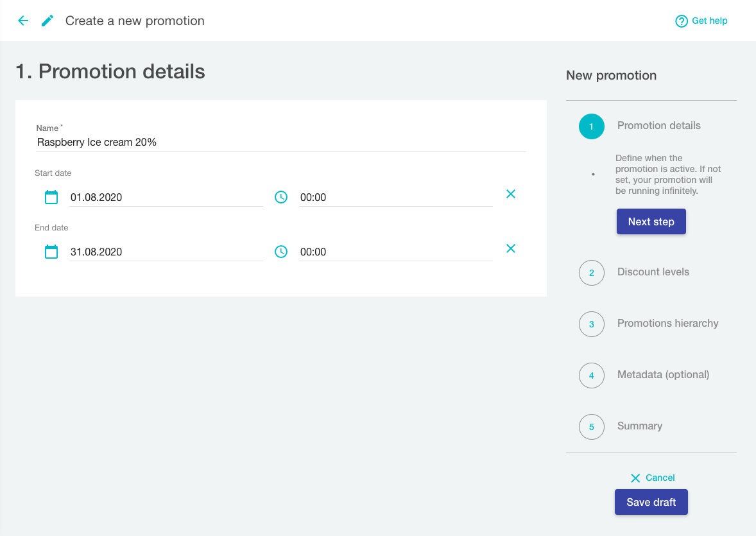Click the Cancel link

pos(660,478)
